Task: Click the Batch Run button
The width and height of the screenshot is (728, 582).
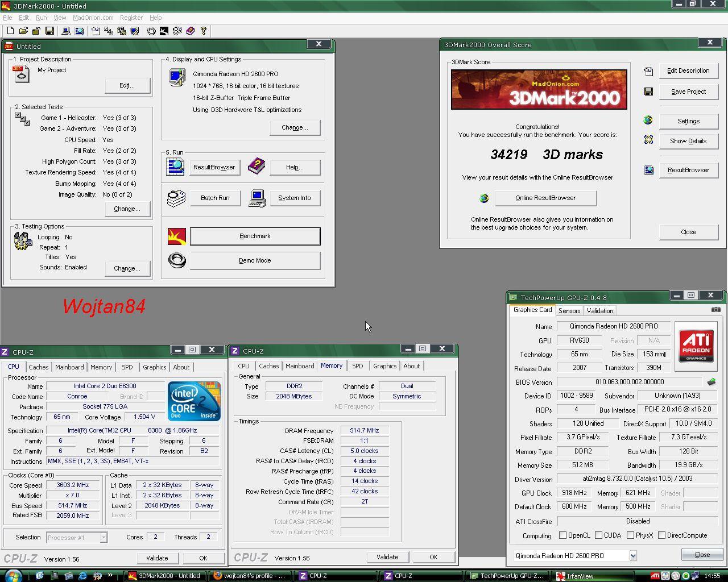Action: pos(215,198)
